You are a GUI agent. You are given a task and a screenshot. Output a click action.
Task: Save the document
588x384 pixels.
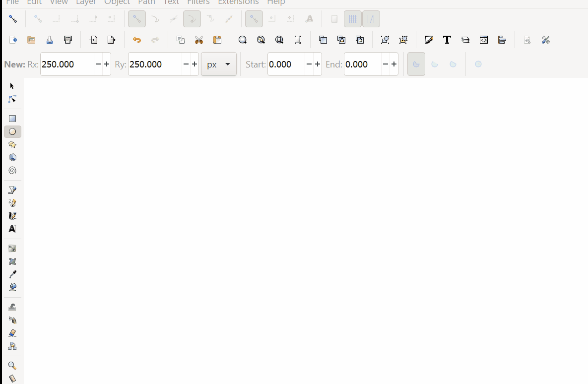tap(50, 40)
